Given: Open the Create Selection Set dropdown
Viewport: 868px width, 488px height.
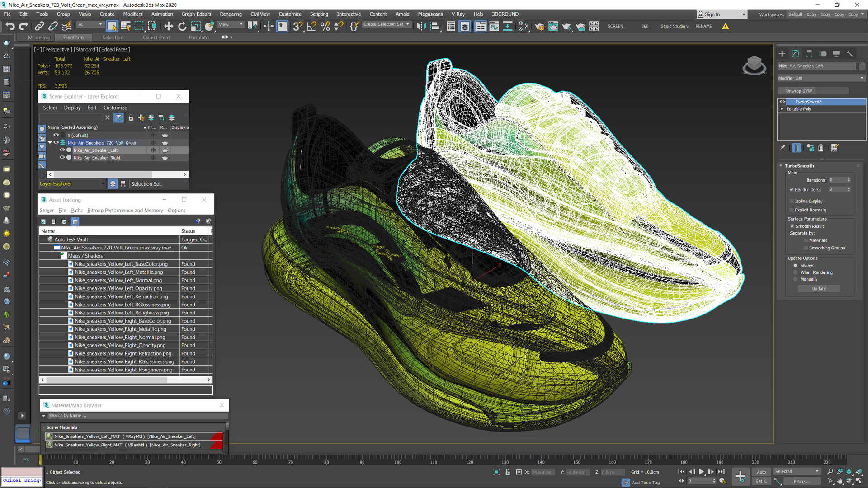Looking at the screenshot, I should tap(386, 24).
